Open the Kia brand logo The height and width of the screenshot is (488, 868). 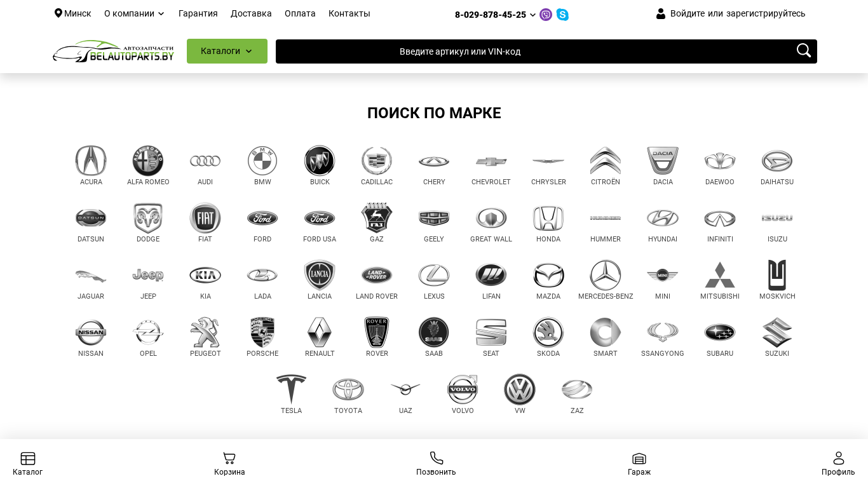click(x=205, y=275)
